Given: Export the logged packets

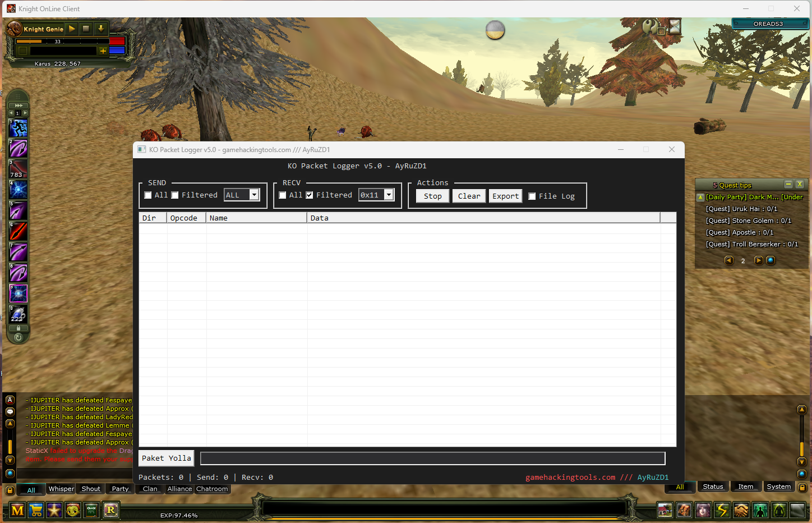Looking at the screenshot, I should tap(506, 196).
